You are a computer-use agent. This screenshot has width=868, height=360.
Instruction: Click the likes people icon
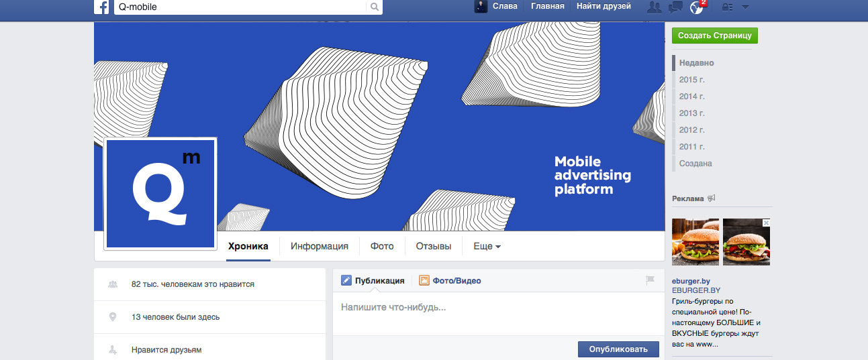click(113, 284)
